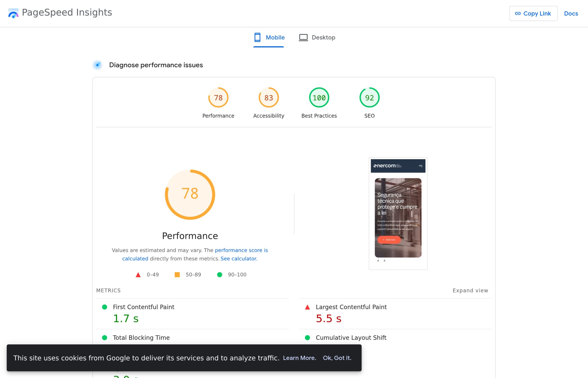Open the Docs page

571,14
